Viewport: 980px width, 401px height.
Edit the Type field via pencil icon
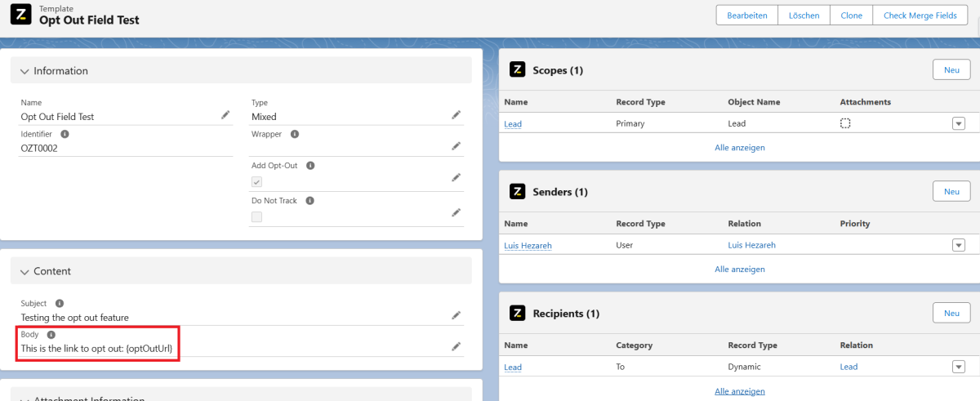tap(457, 115)
